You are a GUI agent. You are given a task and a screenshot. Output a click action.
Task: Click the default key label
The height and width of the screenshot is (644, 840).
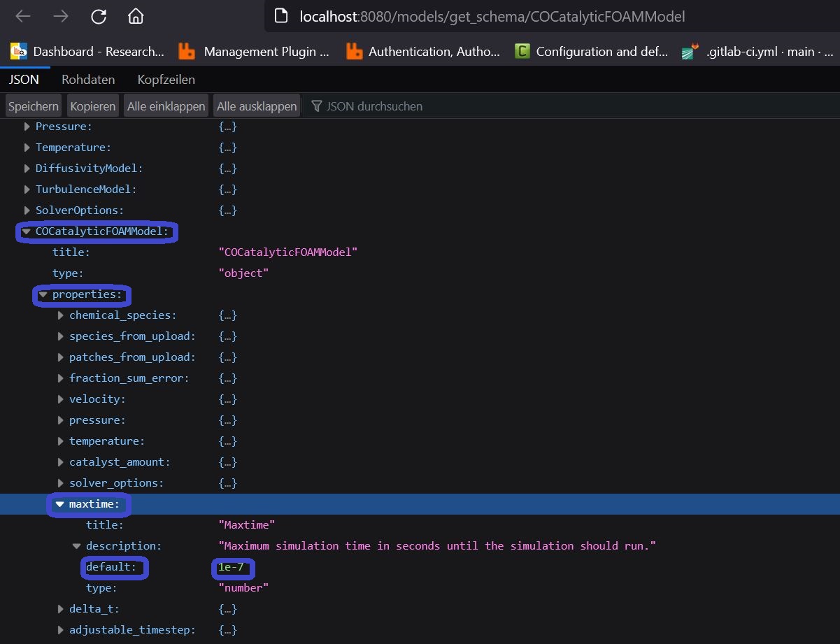pyautogui.click(x=111, y=567)
